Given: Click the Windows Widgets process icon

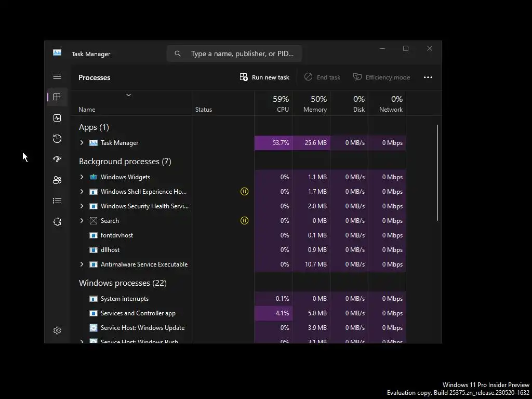Looking at the screenshot, I should (94, 177).
